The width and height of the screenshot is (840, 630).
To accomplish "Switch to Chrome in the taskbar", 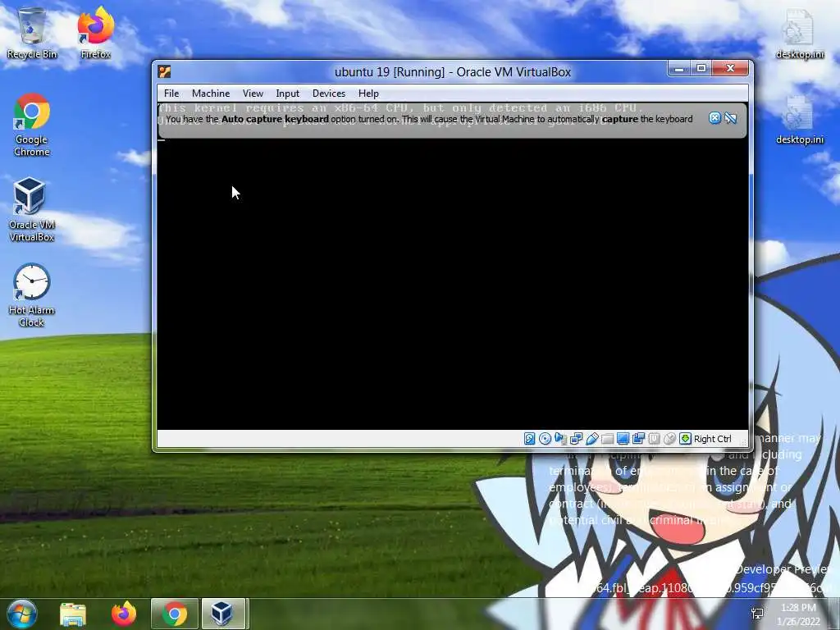I will point(175,614).
